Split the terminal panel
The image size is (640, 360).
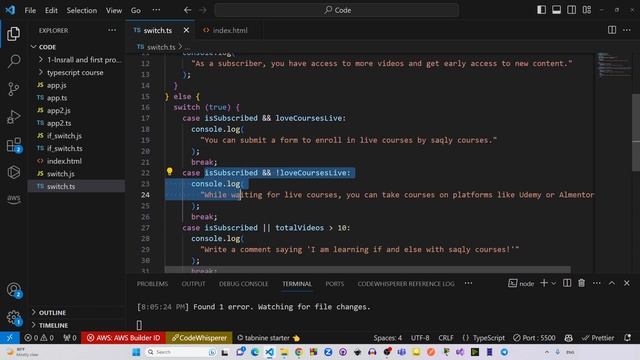(x=567, y=283)
